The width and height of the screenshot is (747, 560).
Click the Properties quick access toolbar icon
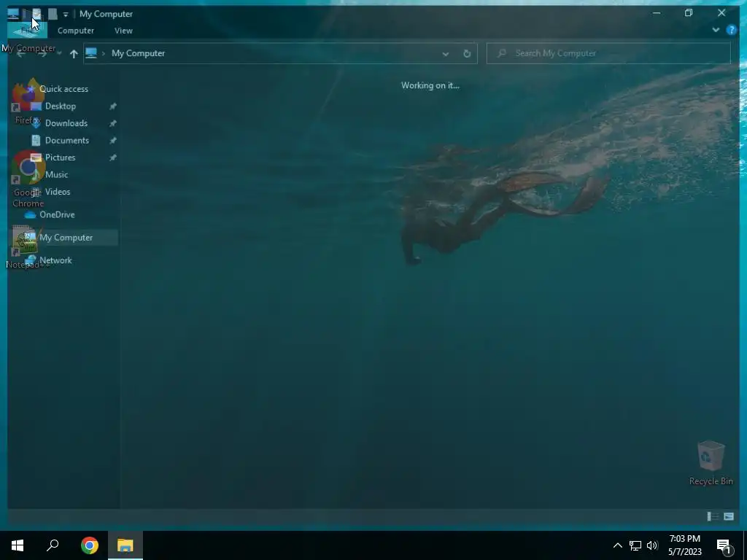coord(36,14)
